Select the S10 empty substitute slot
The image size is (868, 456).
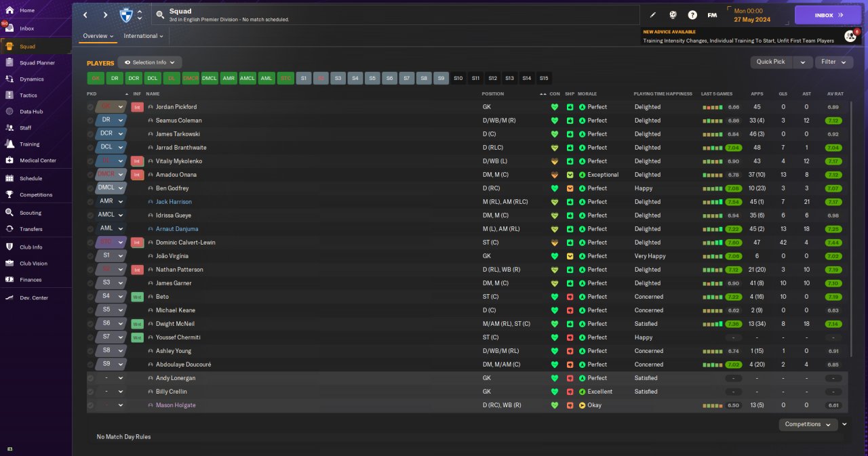coord(458,78)
